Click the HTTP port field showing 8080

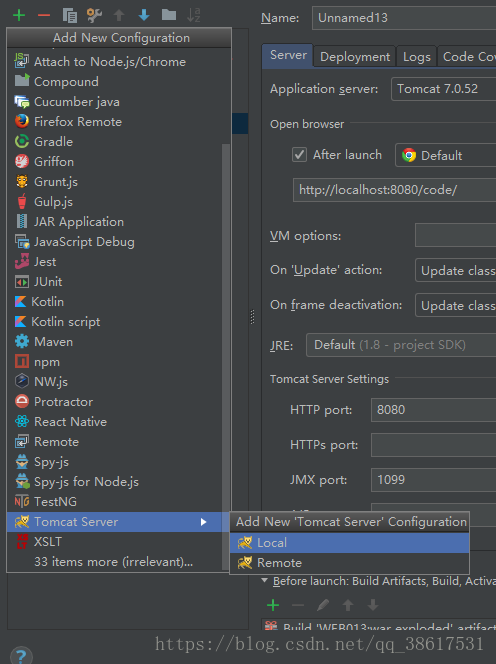(x=433, y=410)
